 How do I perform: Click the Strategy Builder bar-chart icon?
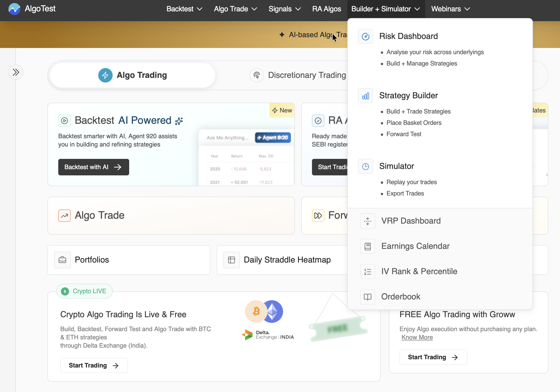point(365,96)
